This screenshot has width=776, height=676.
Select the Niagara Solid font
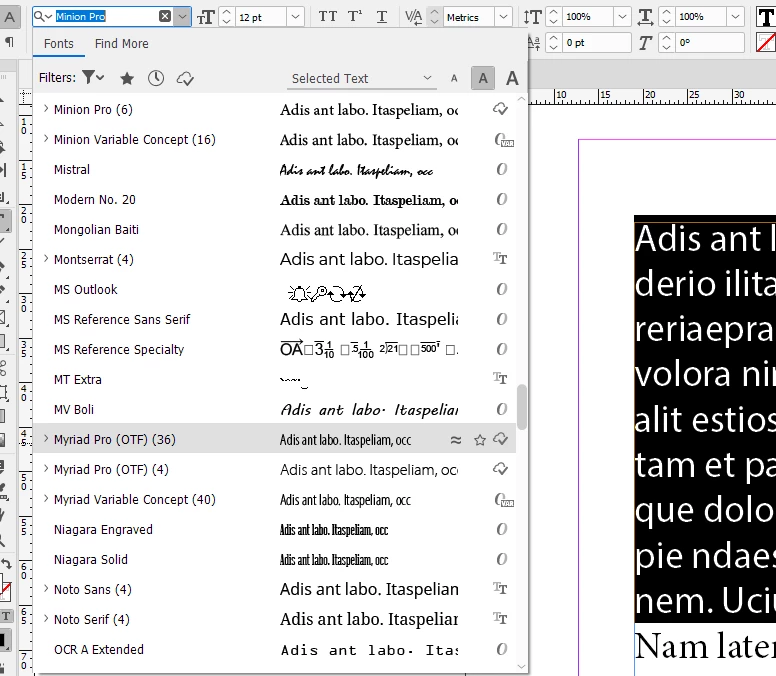point(274,560)
